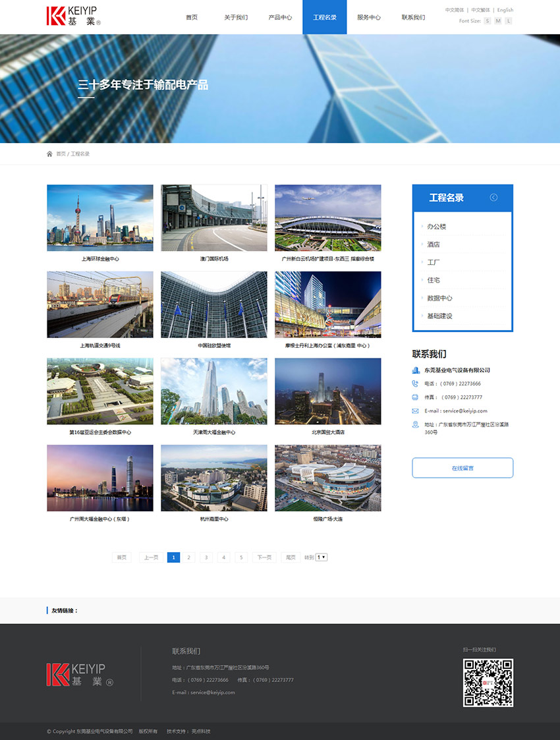Click the 在线留言 button
This screenshot has height=740, width=560.
tap(462, 468)
